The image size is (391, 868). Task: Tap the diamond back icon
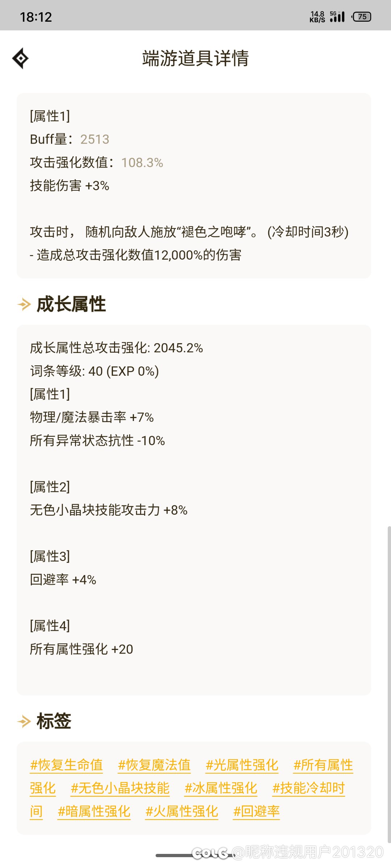coord(20,58)
